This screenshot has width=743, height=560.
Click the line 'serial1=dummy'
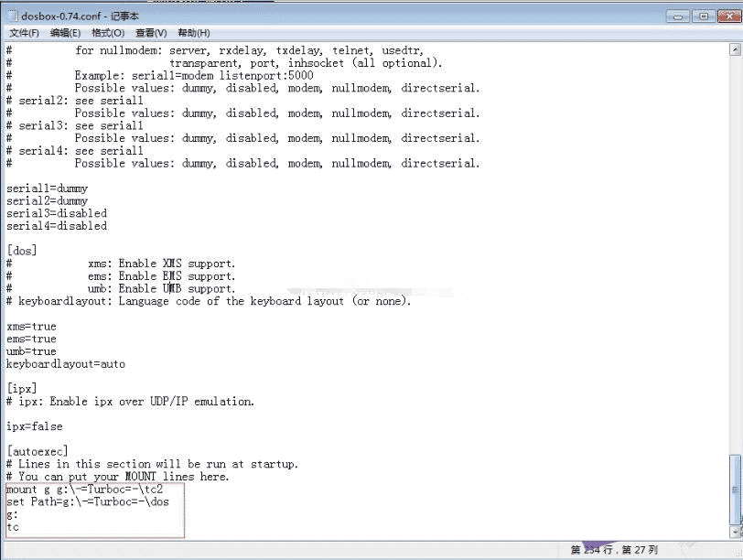click(x=47, y=188)
